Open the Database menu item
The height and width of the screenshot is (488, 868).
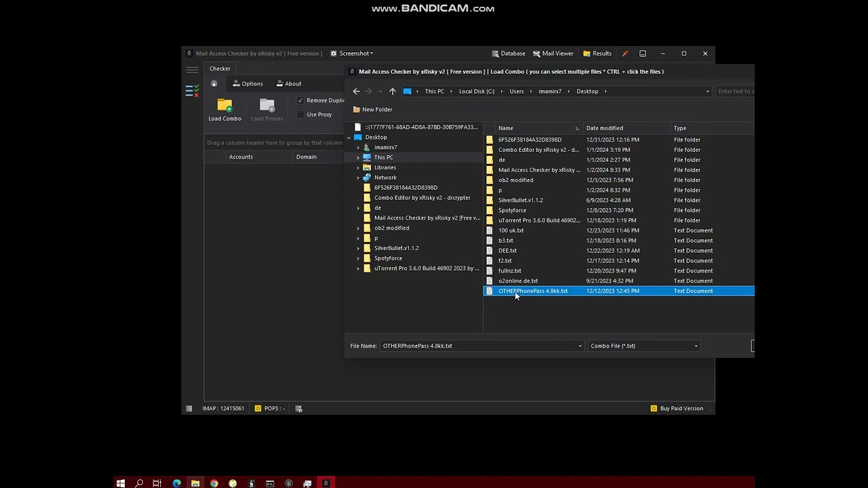point(508,54)
